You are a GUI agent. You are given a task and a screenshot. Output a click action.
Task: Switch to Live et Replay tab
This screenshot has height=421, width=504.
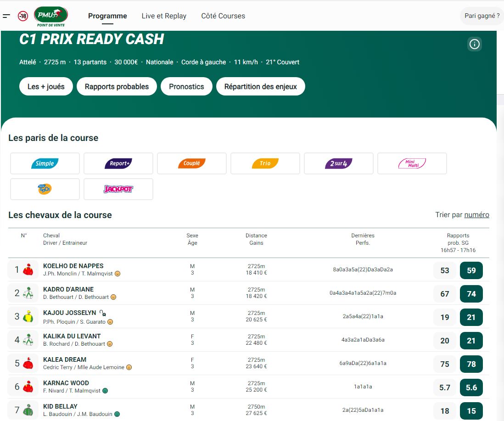tap(164, 16)
